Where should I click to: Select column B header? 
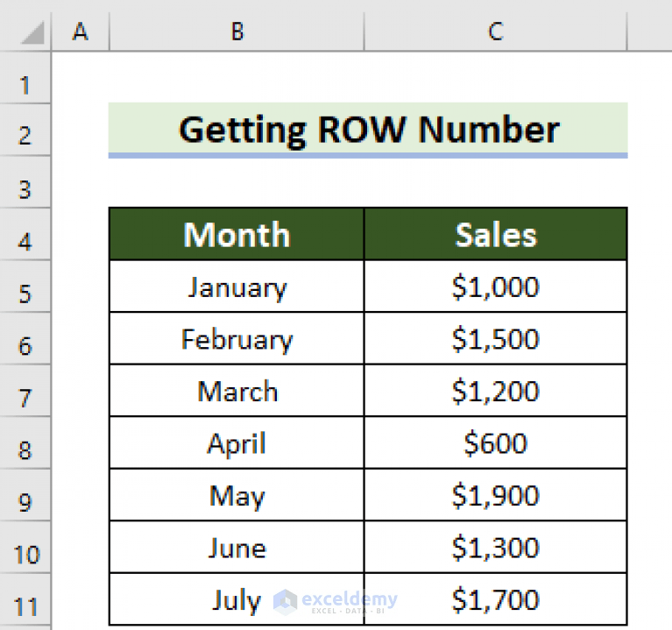click(237, 32)
